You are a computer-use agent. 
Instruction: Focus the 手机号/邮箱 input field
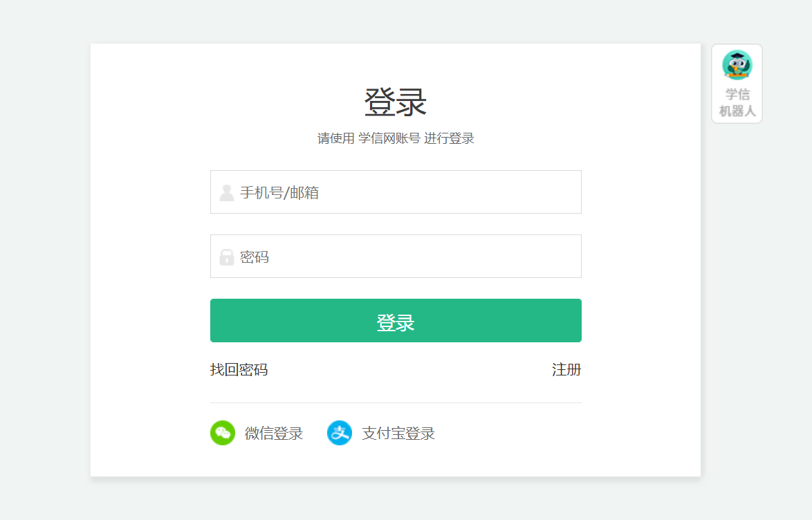coord(396,192)
